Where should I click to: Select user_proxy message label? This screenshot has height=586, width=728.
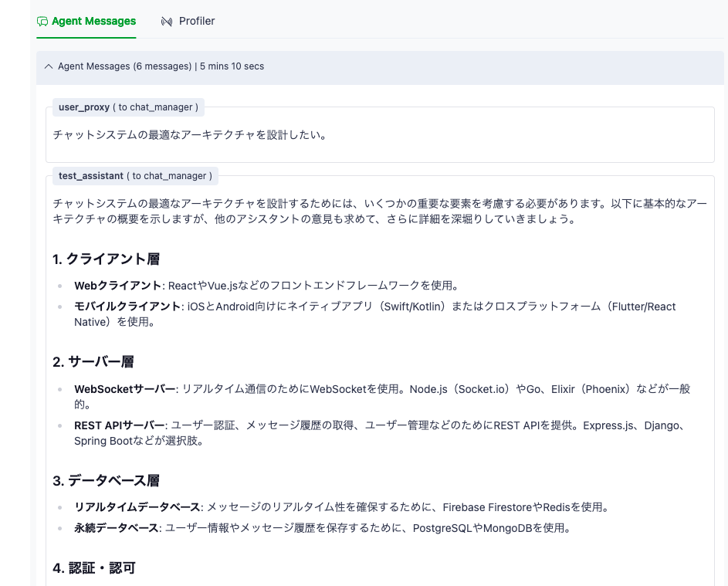point(128,107)
